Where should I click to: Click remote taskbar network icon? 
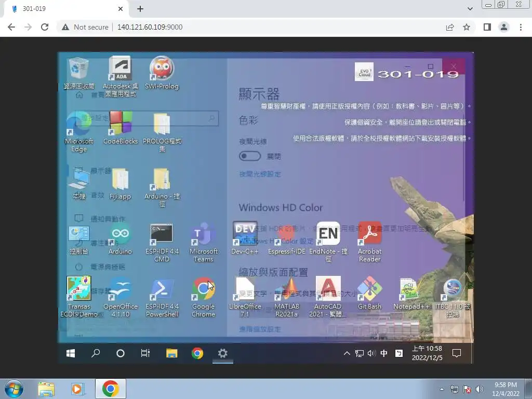360,353
